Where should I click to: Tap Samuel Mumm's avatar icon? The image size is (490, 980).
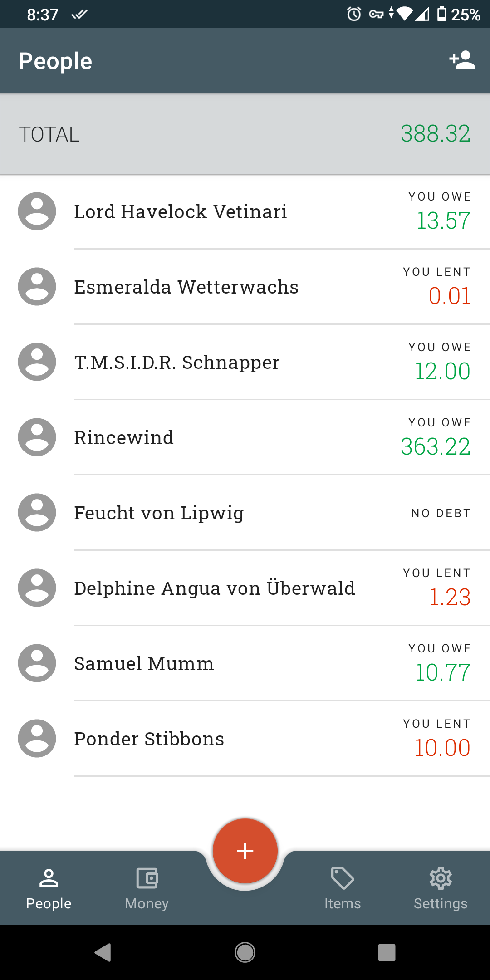[37, 663]
